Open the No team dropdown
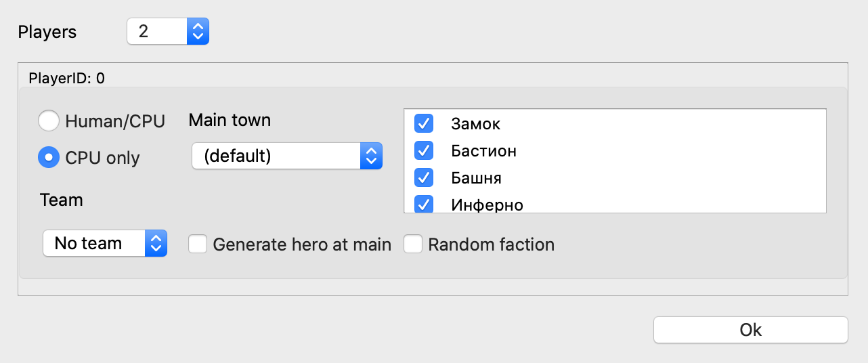 (95, 243)
